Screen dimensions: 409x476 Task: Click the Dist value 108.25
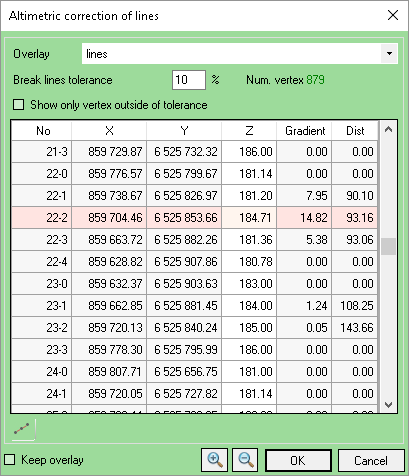tap(355, 306)
